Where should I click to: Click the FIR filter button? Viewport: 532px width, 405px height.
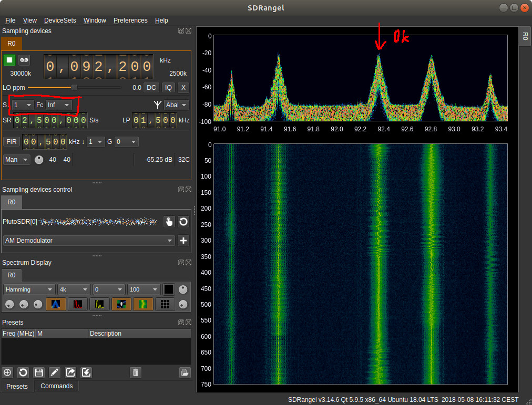(11, 141)
